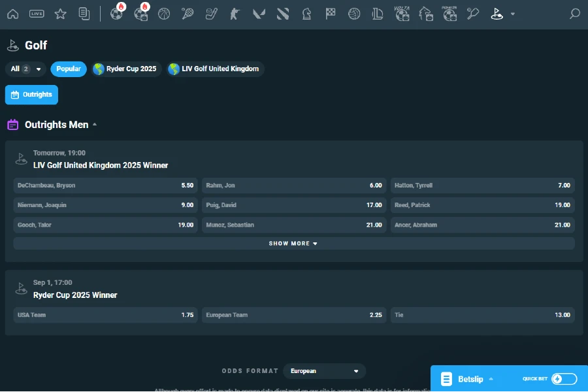The width and height of the screenshot is (588, 392).
Task: Switch to the Ryder Cup 2025 tab
Action: 125,69
